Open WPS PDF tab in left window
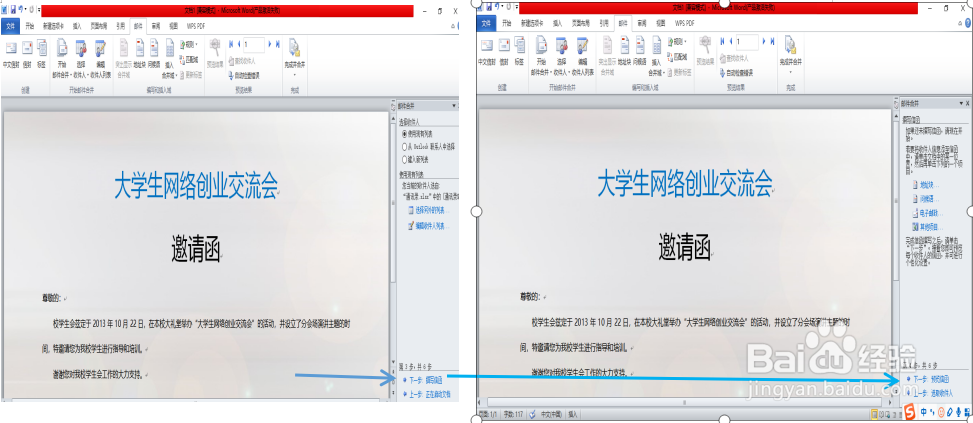Viewport: 973px width, 423px height. click(x=197, y=26)
